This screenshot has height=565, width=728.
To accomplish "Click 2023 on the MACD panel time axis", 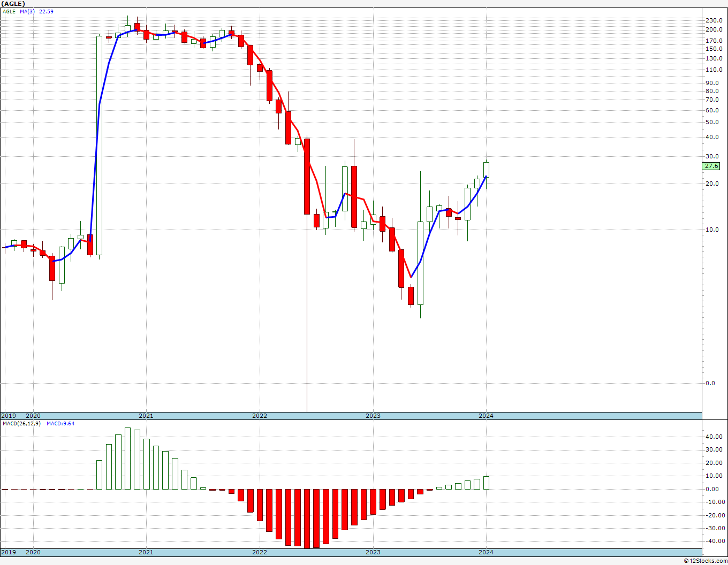I will [373, 552].
